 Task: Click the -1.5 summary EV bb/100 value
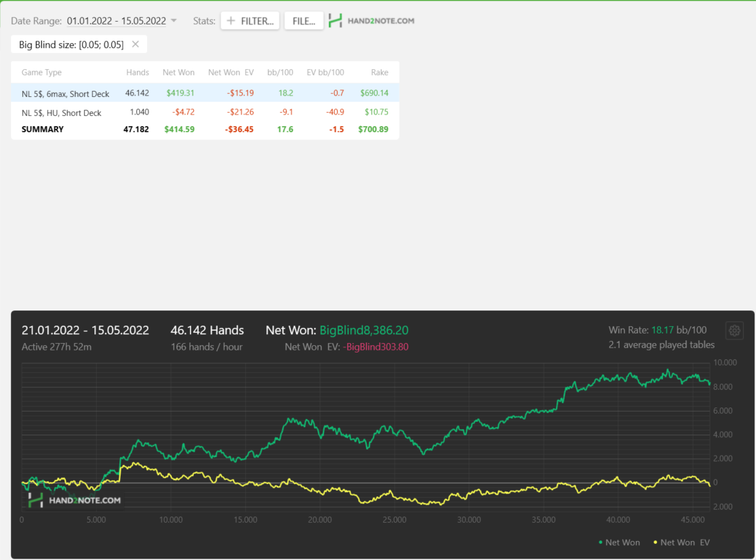(336, 129)
